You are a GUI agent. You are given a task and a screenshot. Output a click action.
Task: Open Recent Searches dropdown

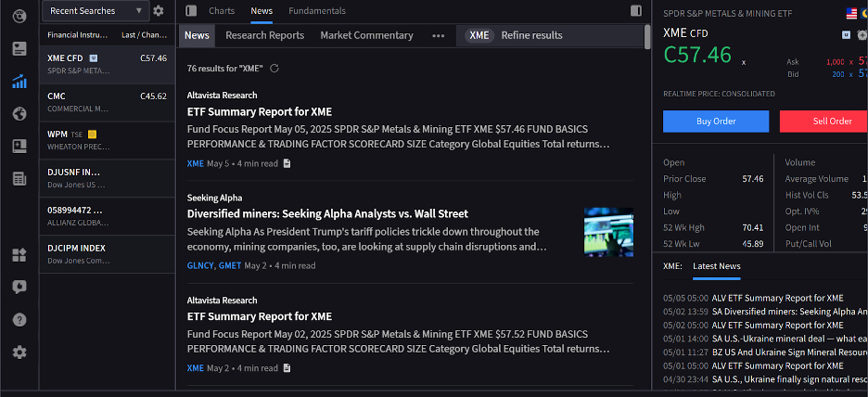pyautogui.click(x=96, y=10)
